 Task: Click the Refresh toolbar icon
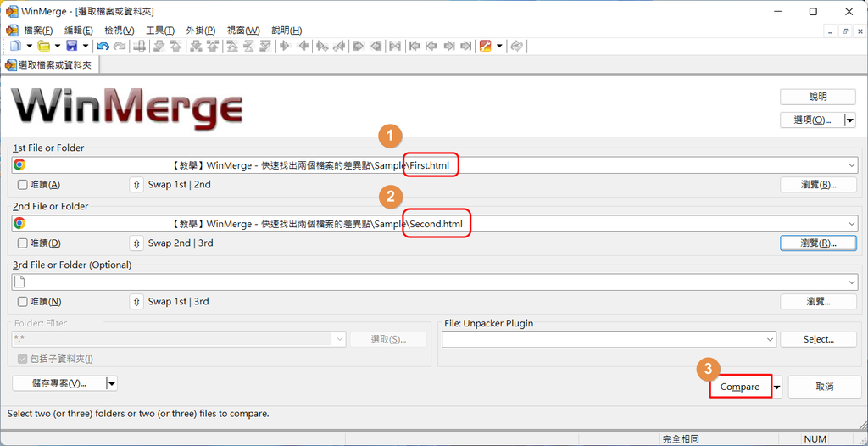(x=516, y=46)
